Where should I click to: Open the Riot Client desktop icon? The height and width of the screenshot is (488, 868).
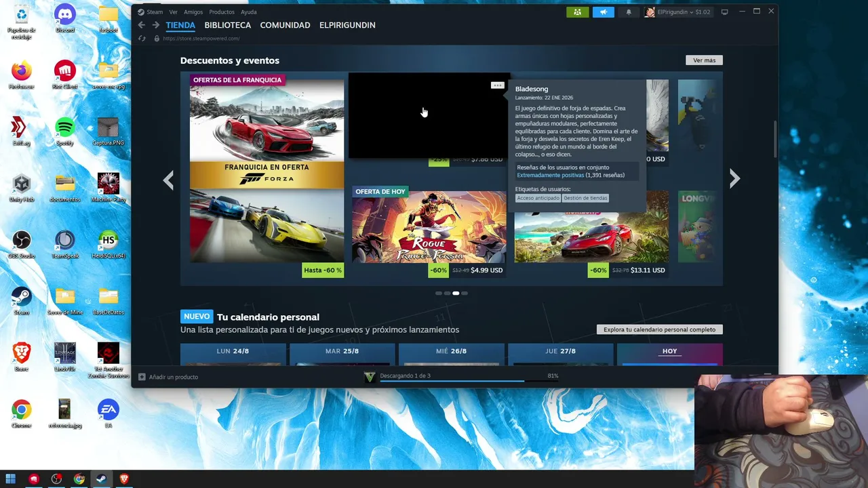click(x=65, y=75)
